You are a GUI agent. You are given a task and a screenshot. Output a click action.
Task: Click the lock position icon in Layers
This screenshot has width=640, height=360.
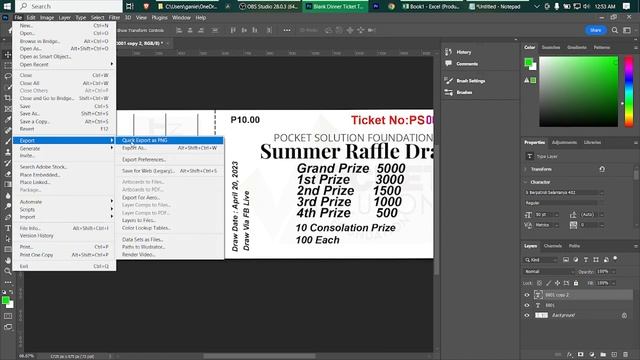coord(557,283)
